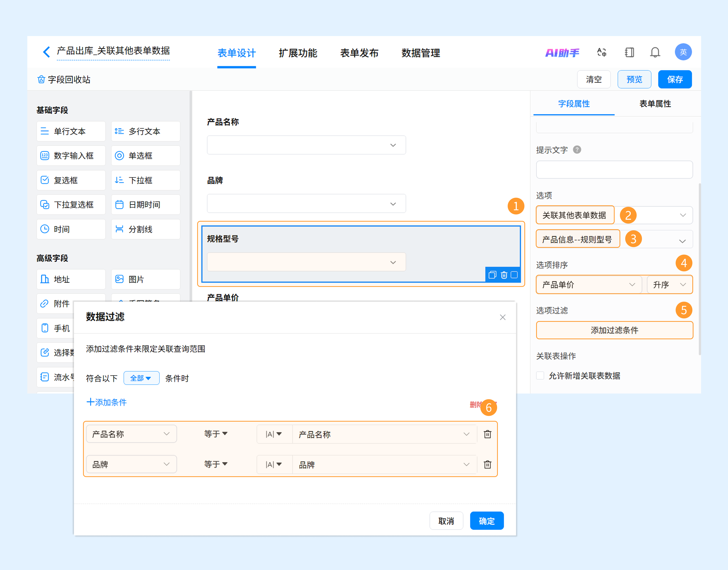Go to the 数据管理 tab

(420, 53)
